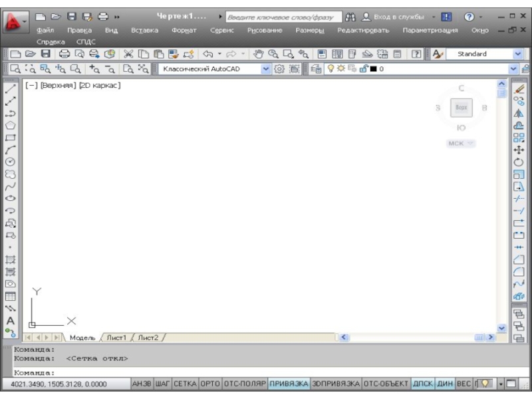This screenshot has height=399, width=532.
Task: Open the redo history dropdown arrow
Action: coord(243,54)
